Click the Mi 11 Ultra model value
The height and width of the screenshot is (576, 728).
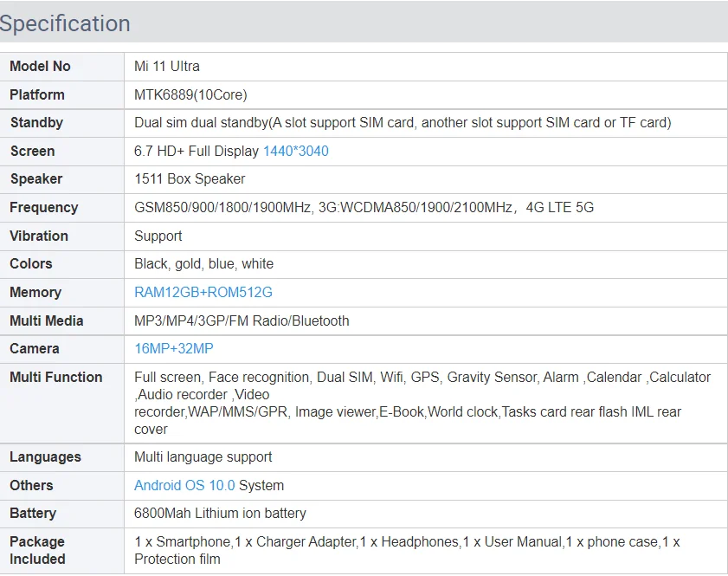click(167, 67)
